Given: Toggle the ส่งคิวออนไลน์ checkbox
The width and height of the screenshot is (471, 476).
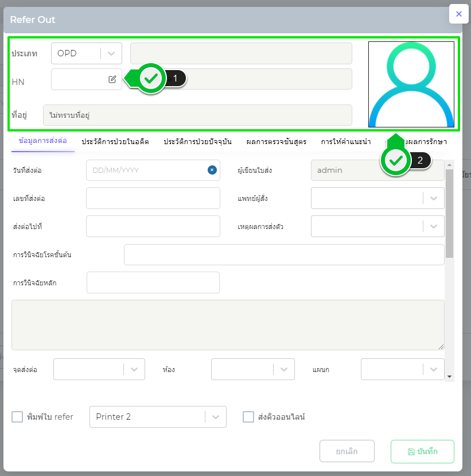Looking at the screenshot, I should (248, 417).
